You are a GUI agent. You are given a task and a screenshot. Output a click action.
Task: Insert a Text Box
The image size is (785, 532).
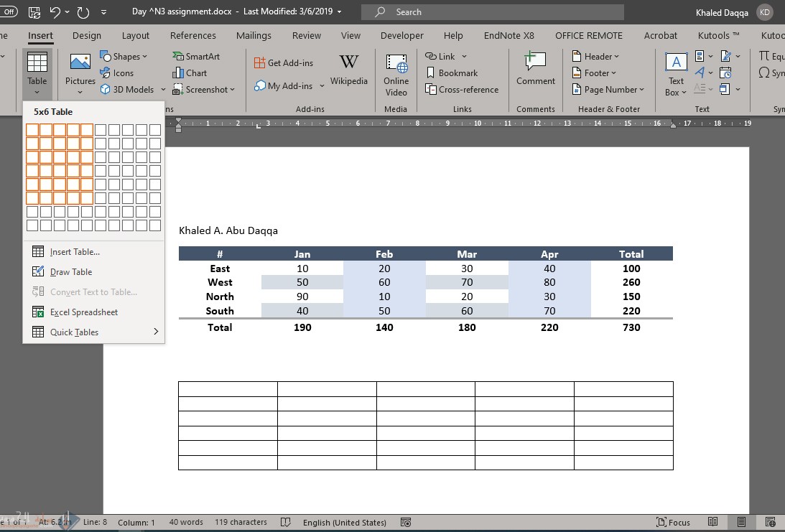(676, 73)
